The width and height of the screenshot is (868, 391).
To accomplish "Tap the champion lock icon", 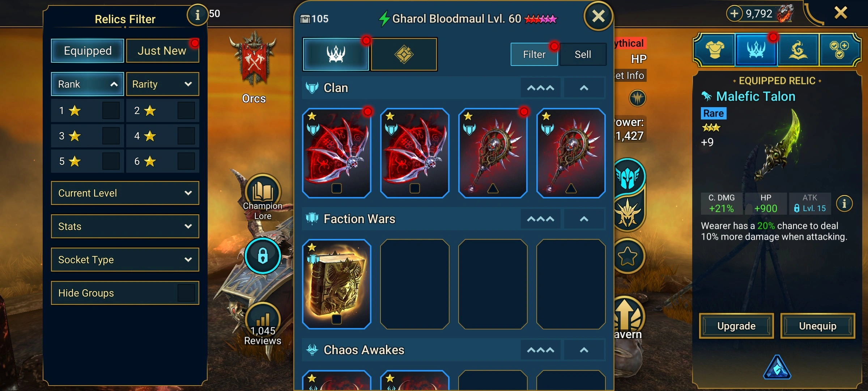I will [x=263, y=256].
